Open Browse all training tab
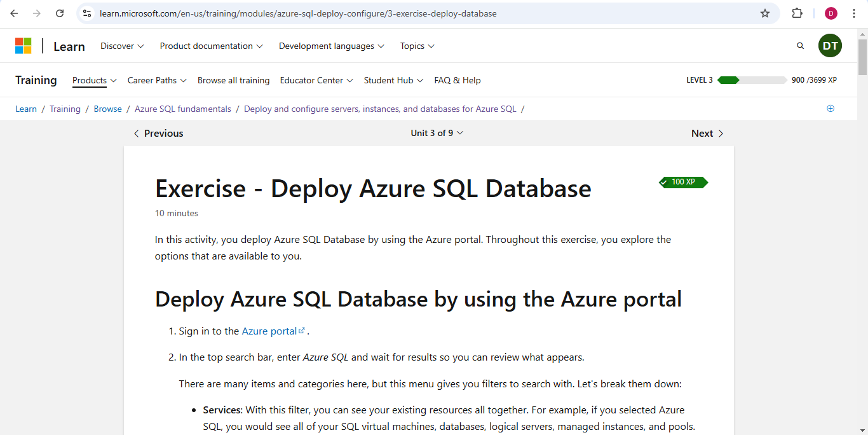The height and width of the screenshot is (435, 868). (x=233, y=80)
